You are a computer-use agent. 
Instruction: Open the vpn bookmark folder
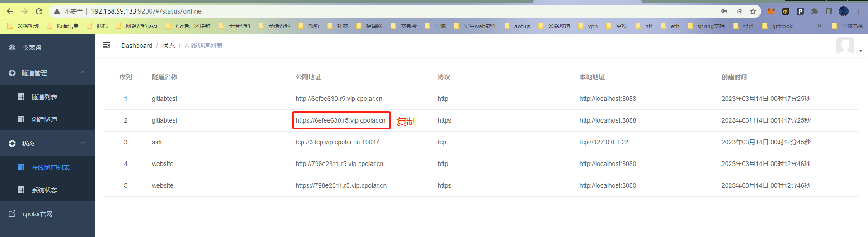[x=588, y=26]
